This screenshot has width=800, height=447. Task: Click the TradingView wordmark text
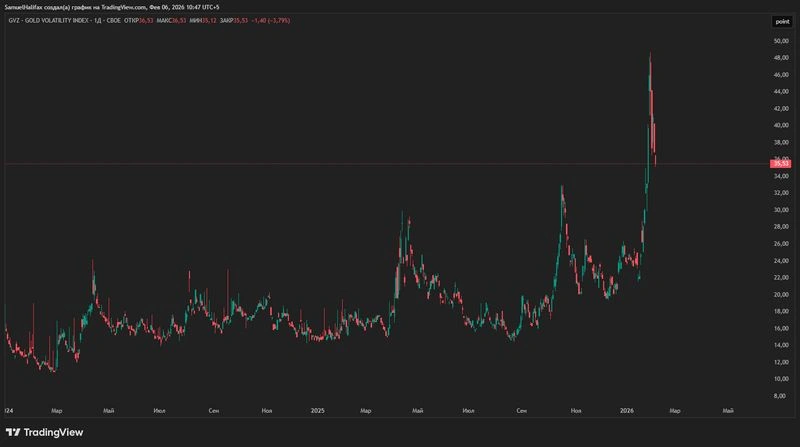coord(53,432)
